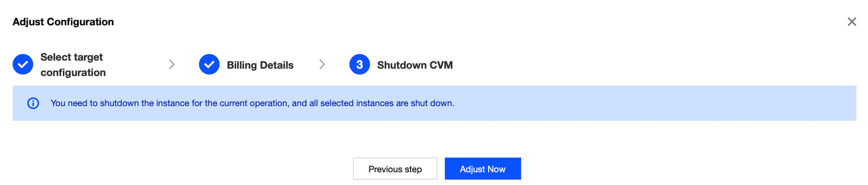Select the Shutdown CVM step label
The width and height of the screenshot is (868, 185).
click(x=414, y=65)
